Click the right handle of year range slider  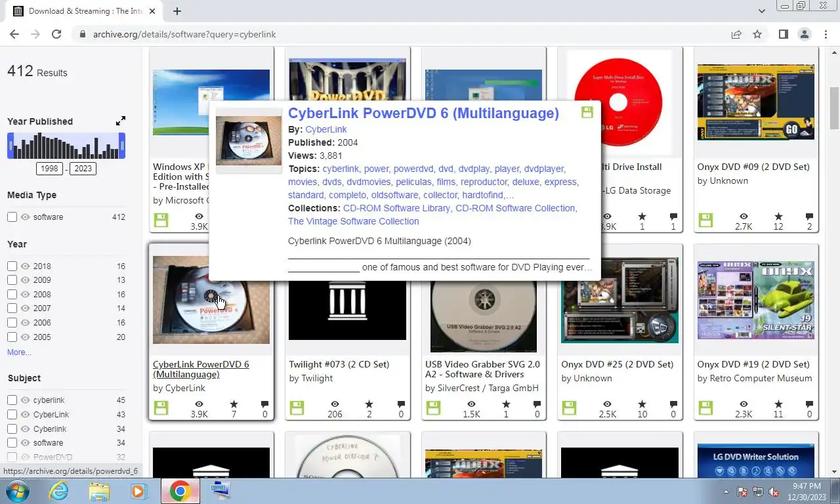(123, 146)
